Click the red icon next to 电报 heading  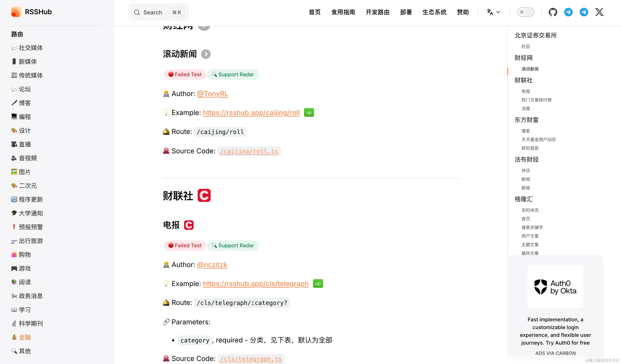[x=189, y=225]
